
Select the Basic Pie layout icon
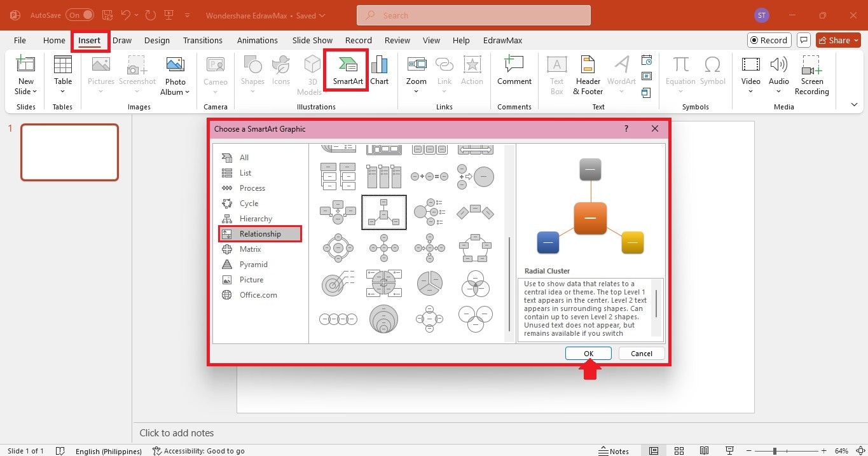tap(430, 284)
